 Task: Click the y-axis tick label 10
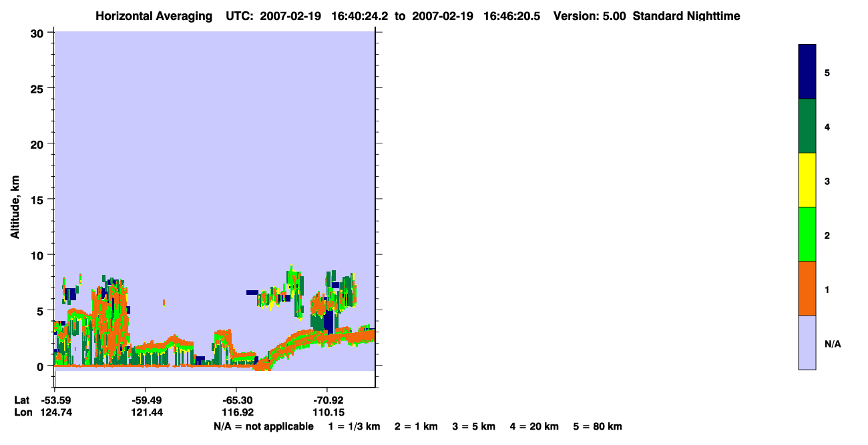pos(39,255)
